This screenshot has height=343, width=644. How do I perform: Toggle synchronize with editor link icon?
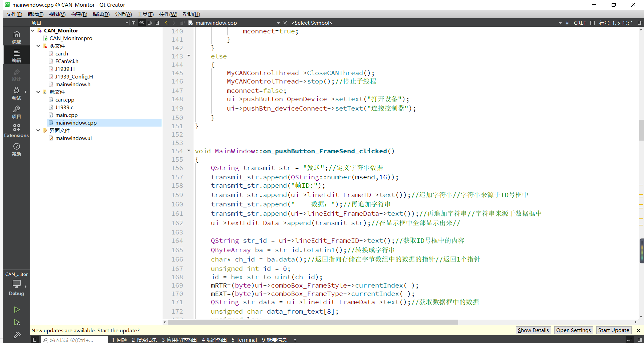click(142, 23)
